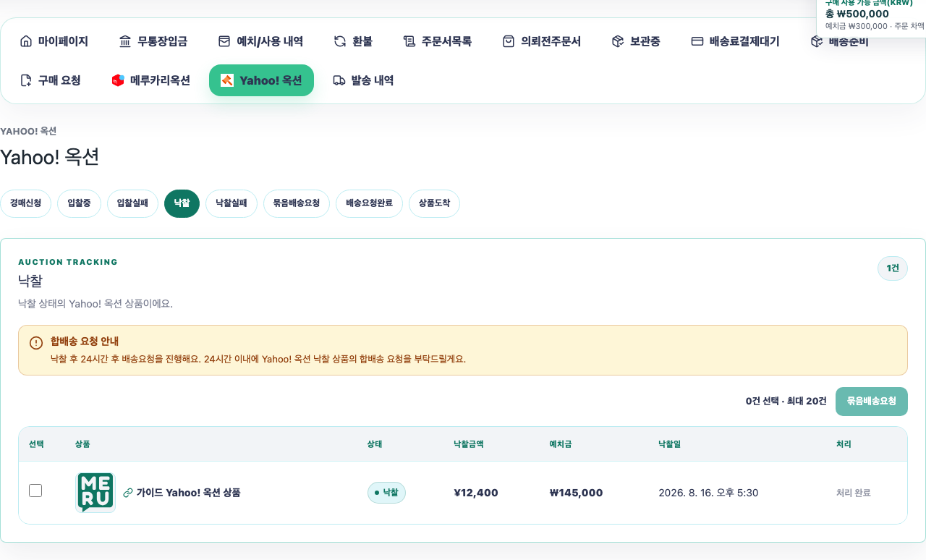Switch to 입찰실패 filter tab
Image resolution: width=926 pixels, height=560 pixels.
click(132, 203)
